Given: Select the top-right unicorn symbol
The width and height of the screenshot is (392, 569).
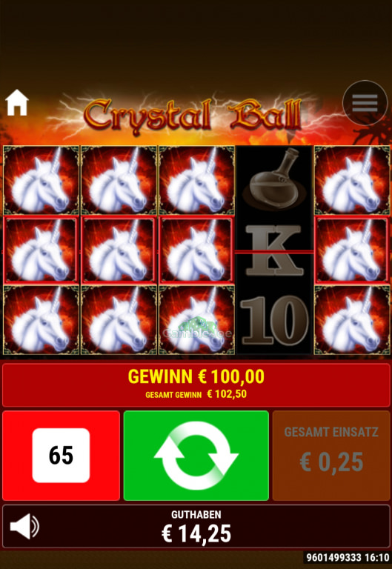Looking at the screenshot, I should coord(352,180).
